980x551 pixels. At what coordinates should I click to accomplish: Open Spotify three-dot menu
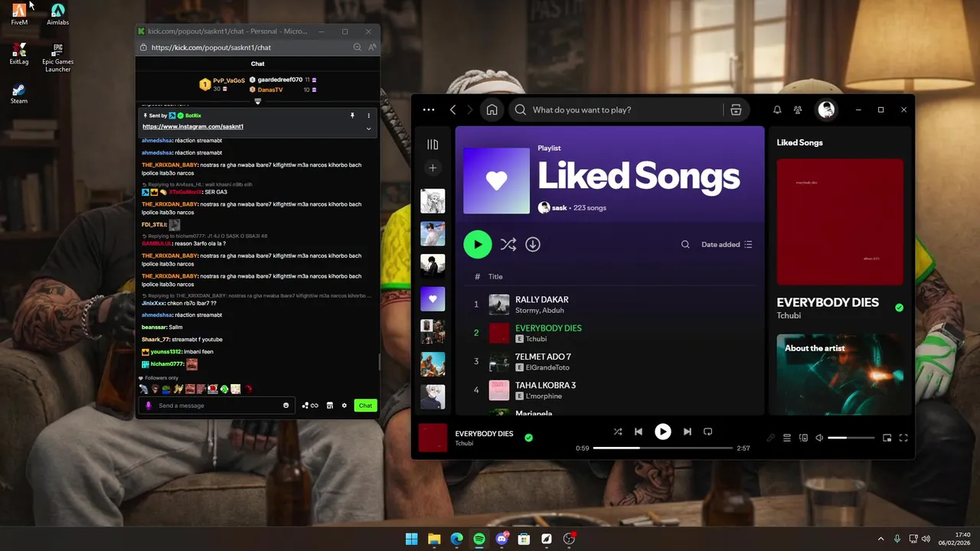(x=429, y=109)
